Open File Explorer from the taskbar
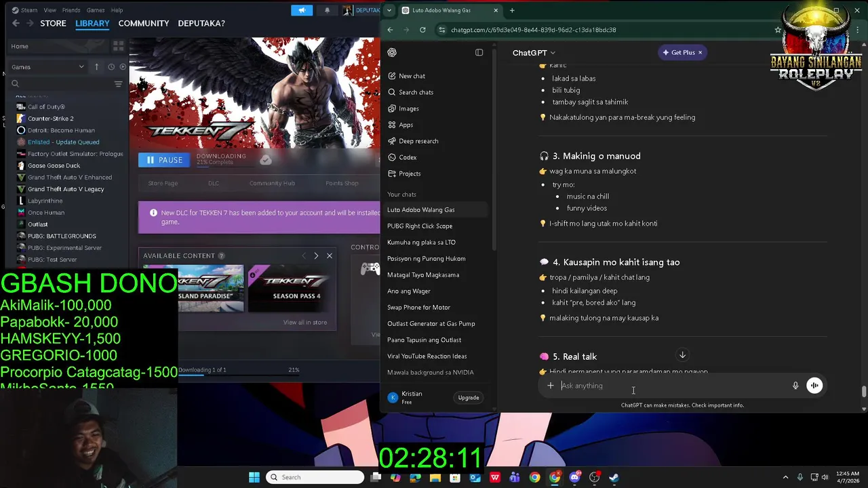This screenshot has width=868, height=488. coord(435,477)
